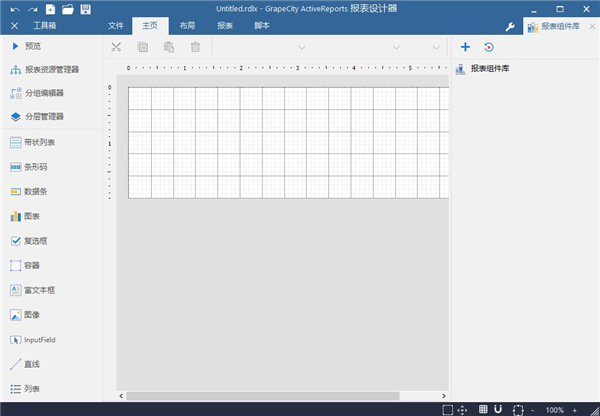Open the wrench properties panel

click(x=510, y=27)
